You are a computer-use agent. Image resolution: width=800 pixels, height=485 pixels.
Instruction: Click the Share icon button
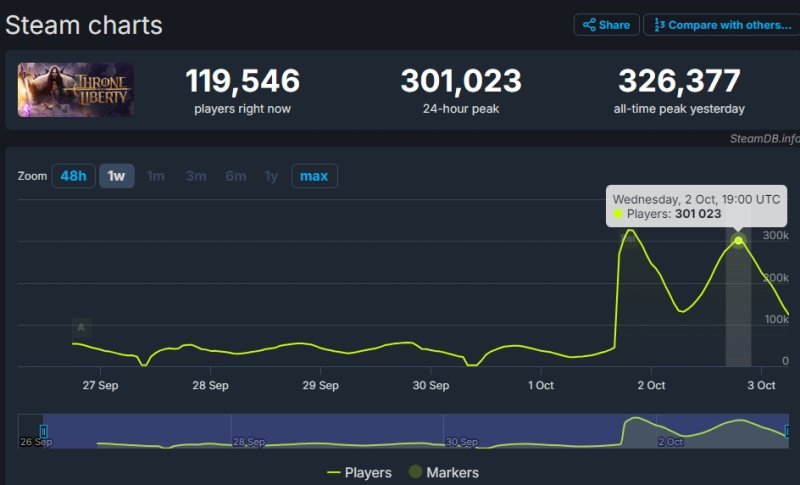pos(606,25)
